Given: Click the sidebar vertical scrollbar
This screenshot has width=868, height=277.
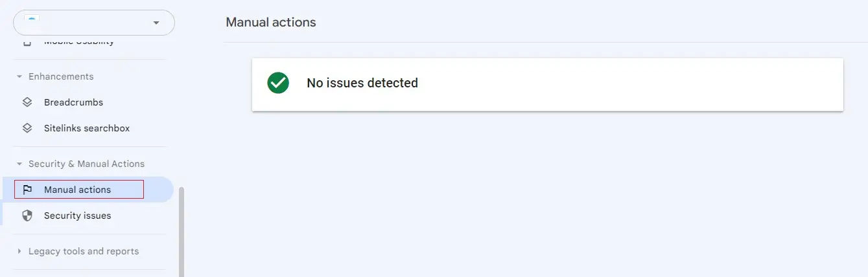Looking at the screenshot, I should point(182,232).
